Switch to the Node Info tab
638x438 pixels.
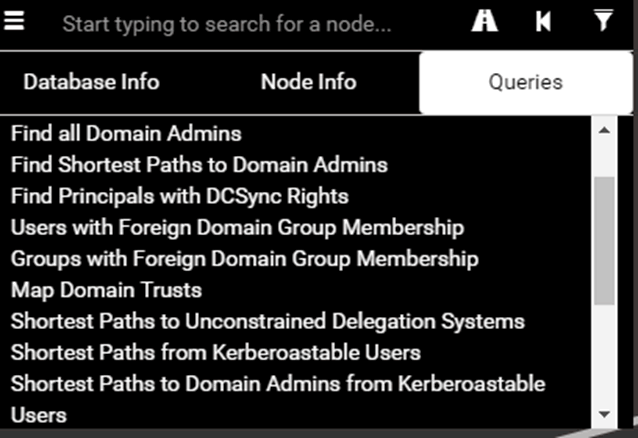309,82
